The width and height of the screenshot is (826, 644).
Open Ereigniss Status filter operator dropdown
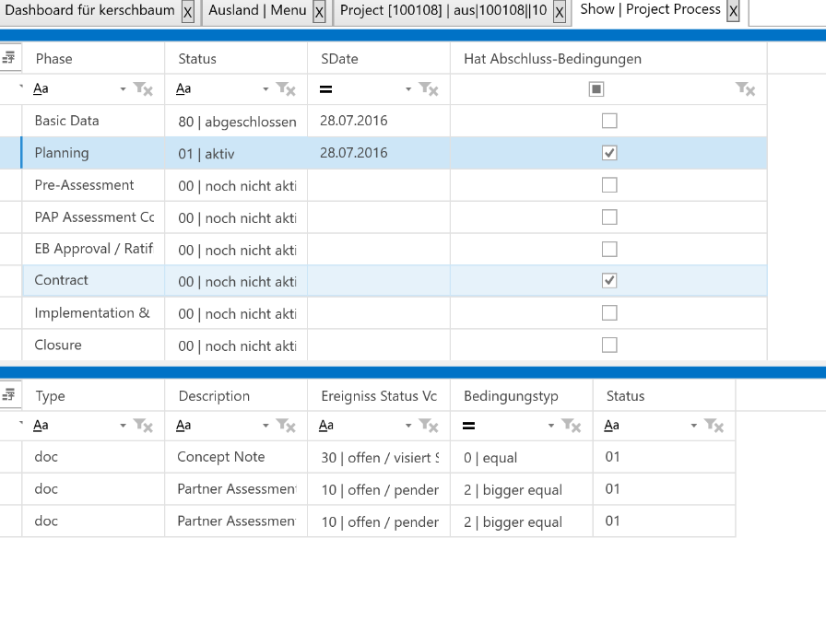coord(408,426)
